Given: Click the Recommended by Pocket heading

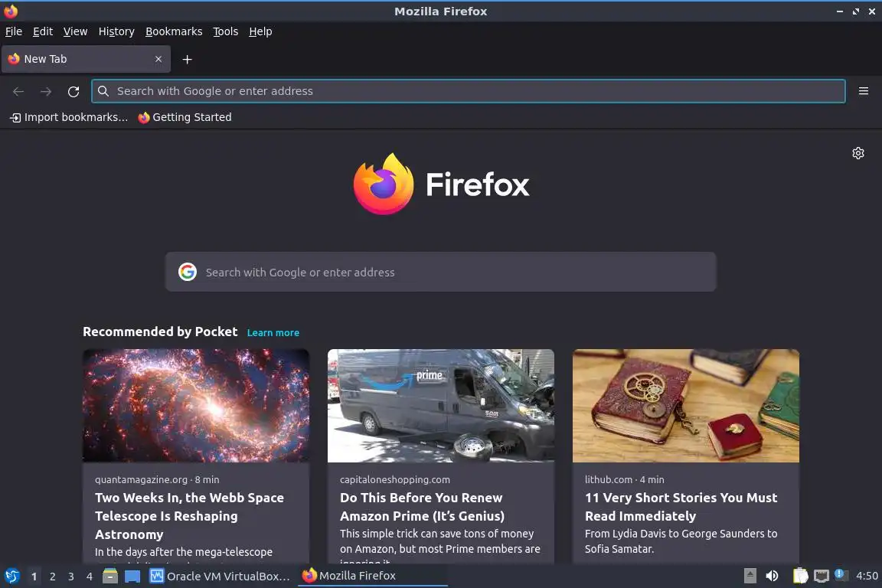Looking at the screenshot, I should pos(160,332).
